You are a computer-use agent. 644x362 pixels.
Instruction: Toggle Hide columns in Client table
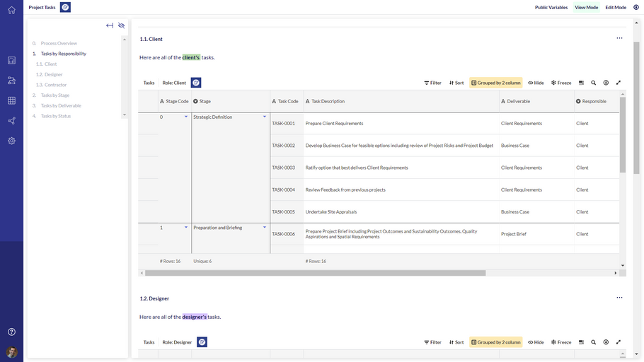pyautogui.click(x=536, y=83)
